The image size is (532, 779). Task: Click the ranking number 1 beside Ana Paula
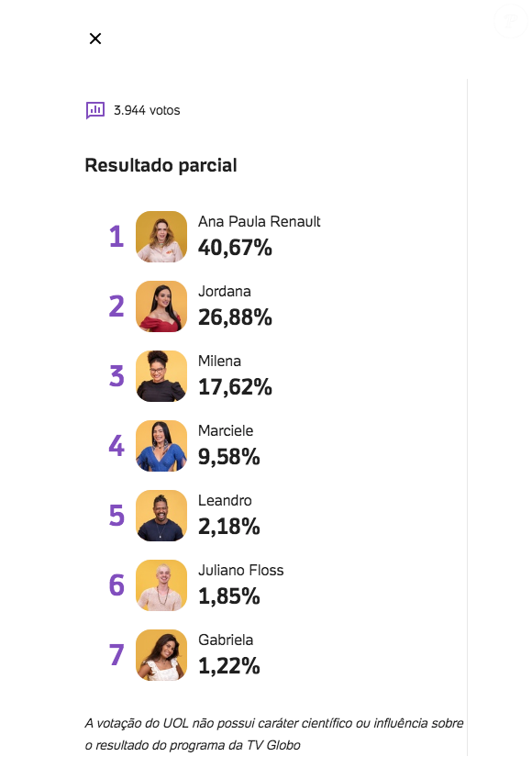[116, 237]
